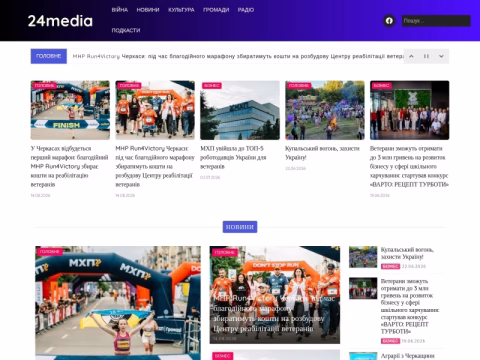480x360 pixels.
Task: Open sidebar headline Ветерани зможуть отримати до 3 млн
Action: (x=410, y=306)
